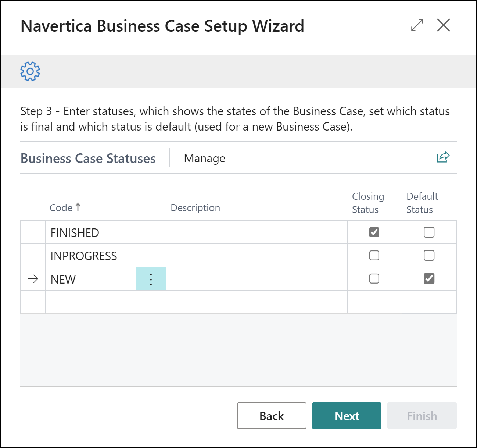Open the Business Case Statuses heading
Image resolution: width=477 pixels, height=448 pixels.
coord(88,159)
